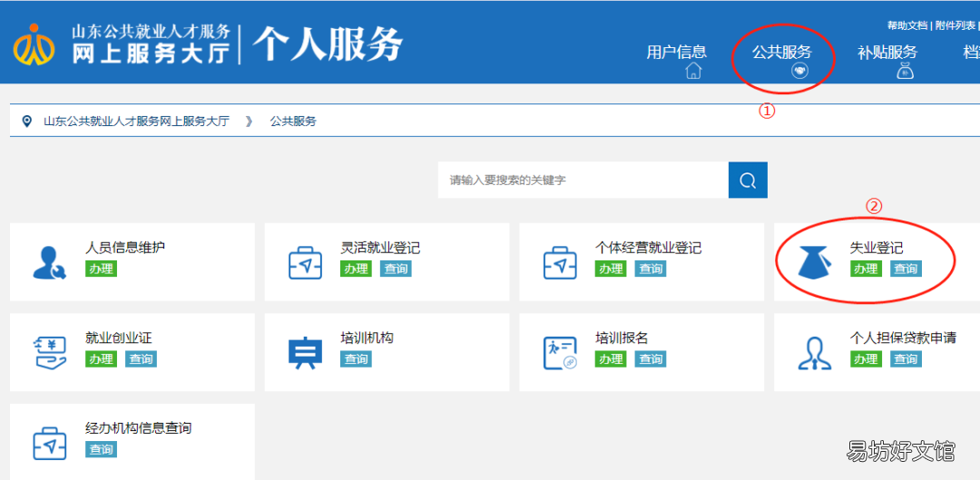The width and height of the screenshot is (980, 480).
Task: Click 查询 under 经办机构信息查询
Action: coord(102,449)
